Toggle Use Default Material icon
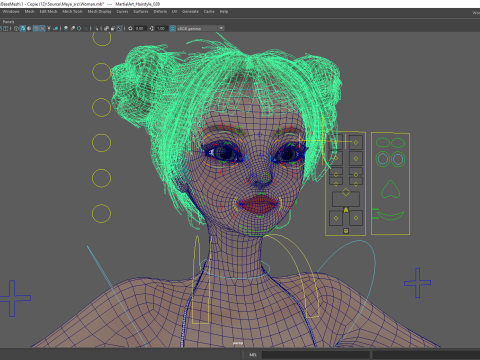This screenshot has width=480, height=360. 29,29
